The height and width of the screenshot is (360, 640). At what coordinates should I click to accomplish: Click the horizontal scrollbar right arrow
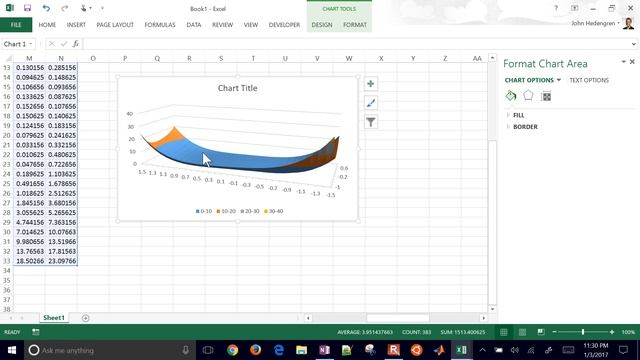click(x=484, y=318)
